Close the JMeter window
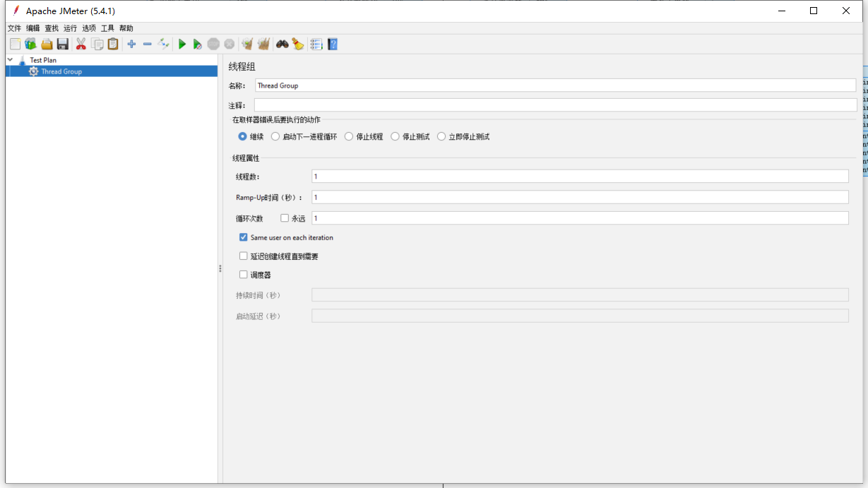Viewport: 868px width, 488px height. pyautogui.click(x=846, y=11)
